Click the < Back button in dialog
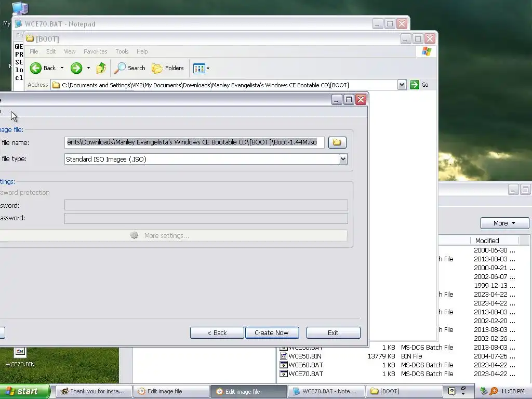Screen dimensions: 532x399 pos(217,333)
